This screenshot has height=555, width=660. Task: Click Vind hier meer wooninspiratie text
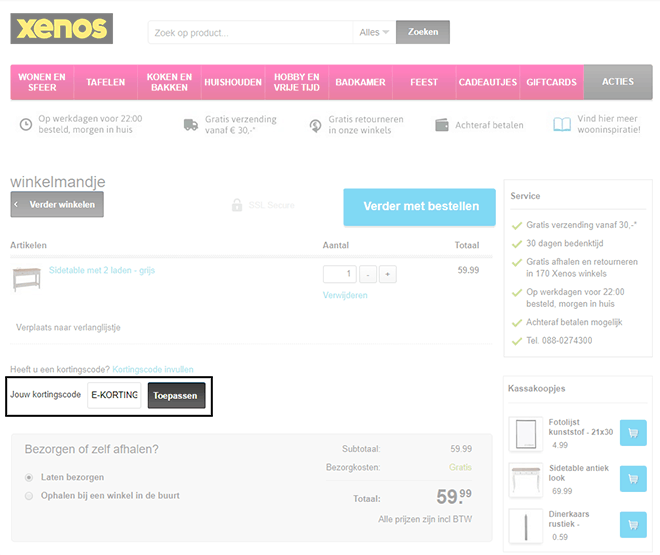(x=609, y=124)
